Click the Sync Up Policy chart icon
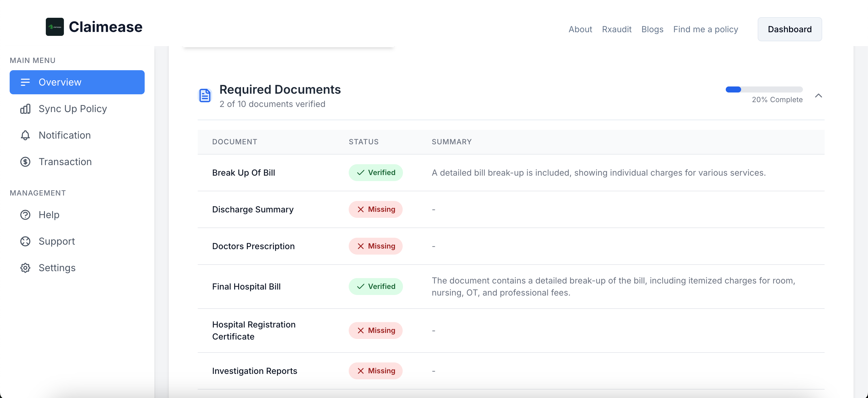This screenshot has width=868, height=398. pyautogui.click(x=25, y=109)
